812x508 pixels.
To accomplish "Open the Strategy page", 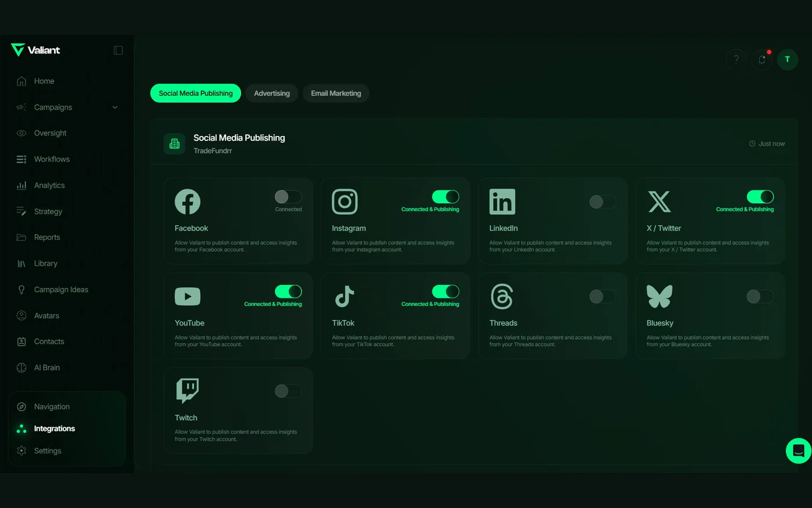I will point(48,211).
